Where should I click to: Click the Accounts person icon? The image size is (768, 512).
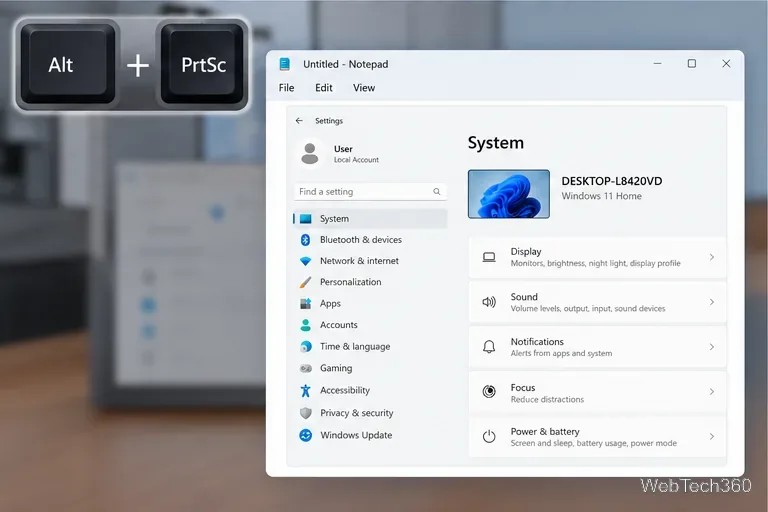click(306, 325)
